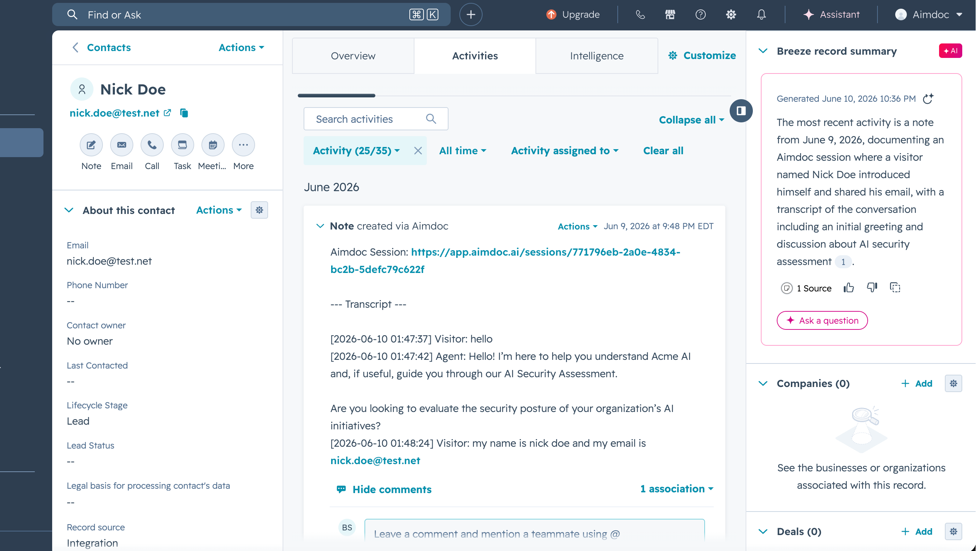Create a Task for this contact
This screenshot has height=551, width=980.
(x=183, y=145)
